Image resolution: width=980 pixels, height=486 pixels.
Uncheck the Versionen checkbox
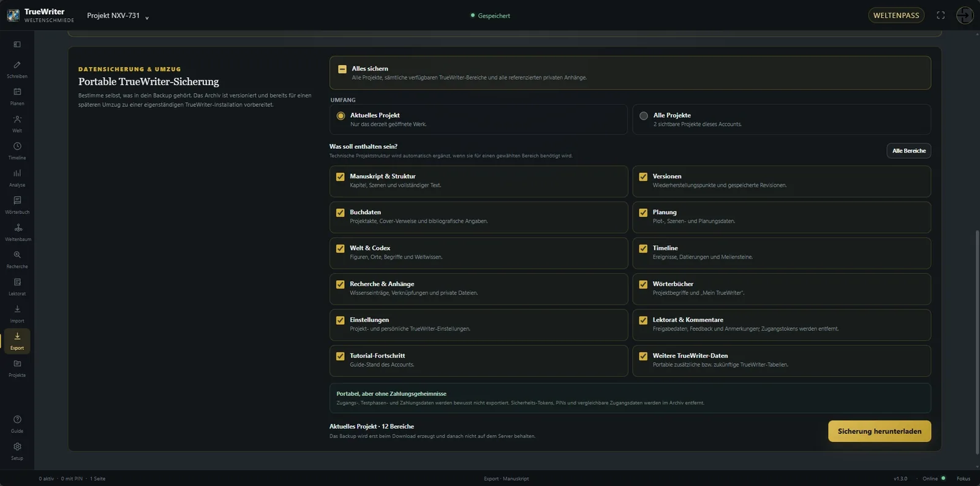pos(643,177)
